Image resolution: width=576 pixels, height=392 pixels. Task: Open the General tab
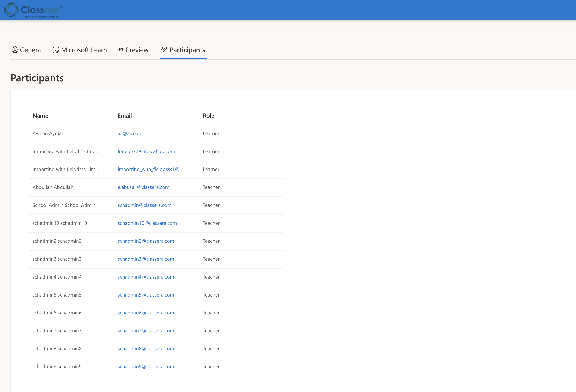tap(27, 50)
